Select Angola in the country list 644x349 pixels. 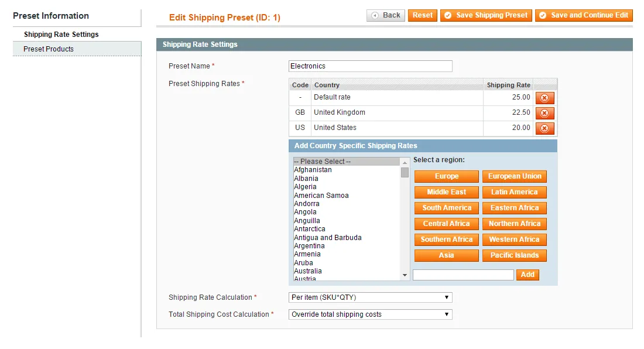(x=346, y=212)
